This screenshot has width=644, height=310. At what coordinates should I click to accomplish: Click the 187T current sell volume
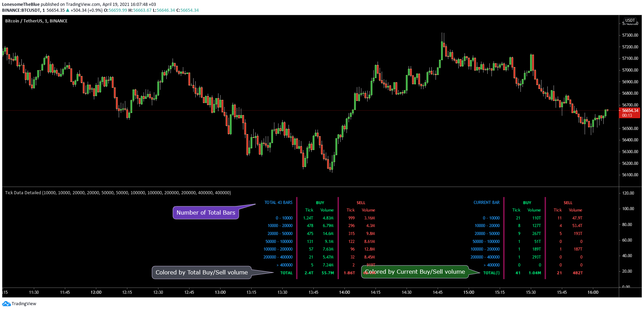(x=578, y=249)
